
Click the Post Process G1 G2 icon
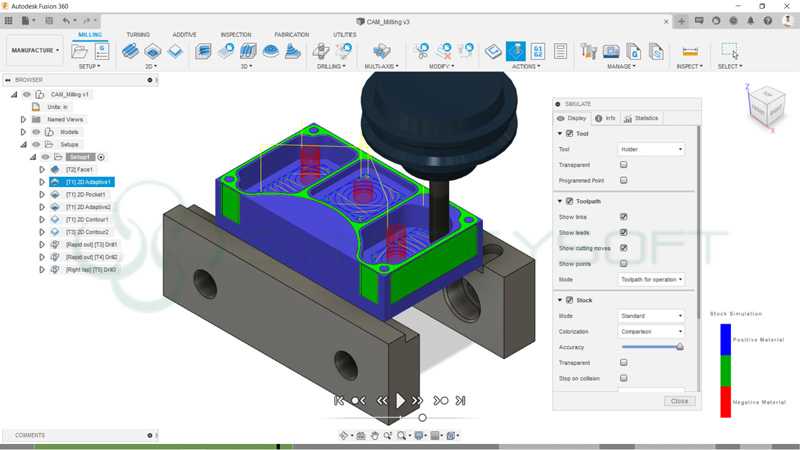click(x=538, y=51)
